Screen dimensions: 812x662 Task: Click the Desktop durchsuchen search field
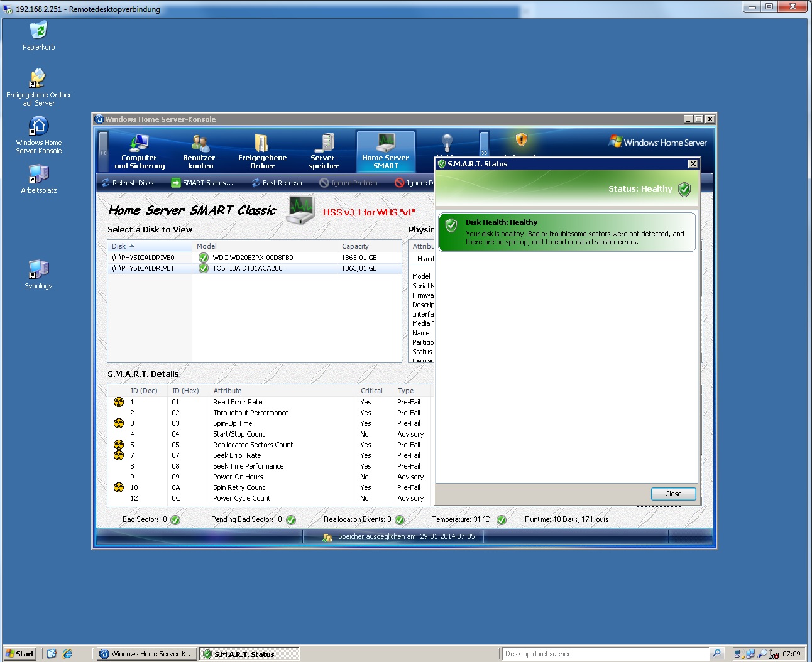pos(605,654)
